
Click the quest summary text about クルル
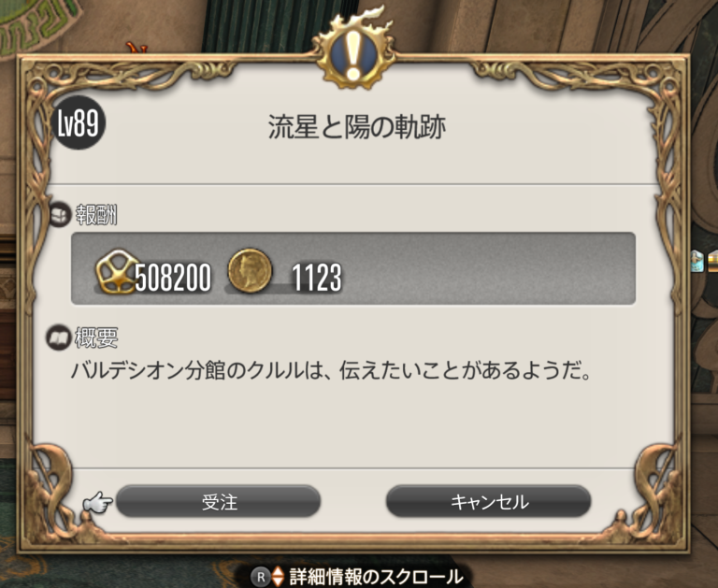331,370
